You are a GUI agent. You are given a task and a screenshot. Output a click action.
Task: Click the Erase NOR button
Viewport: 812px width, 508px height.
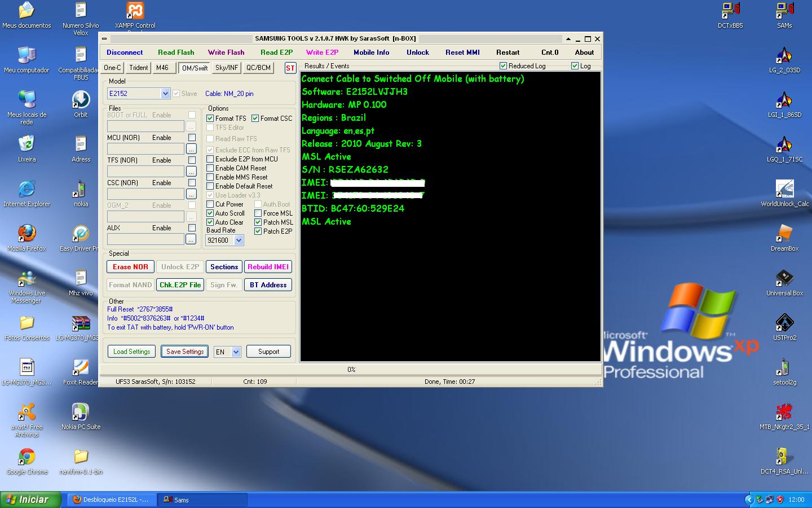130,267
